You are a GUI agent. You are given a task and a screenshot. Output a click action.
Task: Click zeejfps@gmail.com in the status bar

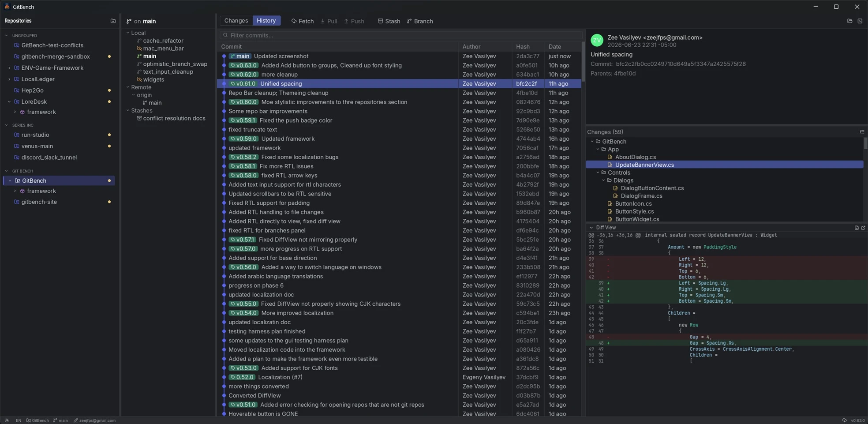tap(94, 420)
